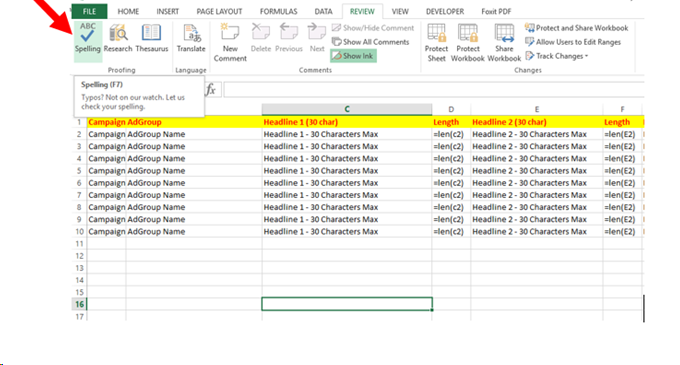Switch to the FORMULAS tab

pyautogui.click(x=278, y=11)
